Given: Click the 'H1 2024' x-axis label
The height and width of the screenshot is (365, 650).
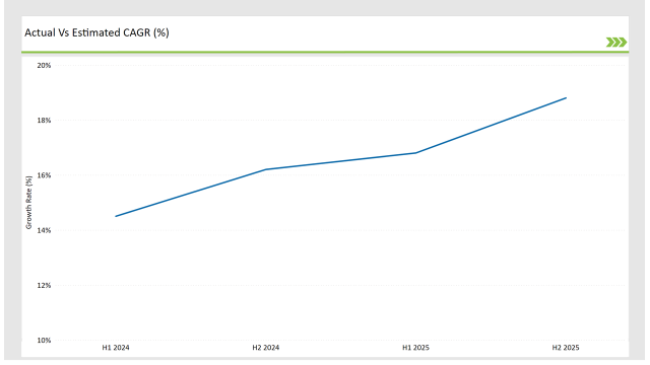Looking at the screenshot, I should (x=116, y=348).
